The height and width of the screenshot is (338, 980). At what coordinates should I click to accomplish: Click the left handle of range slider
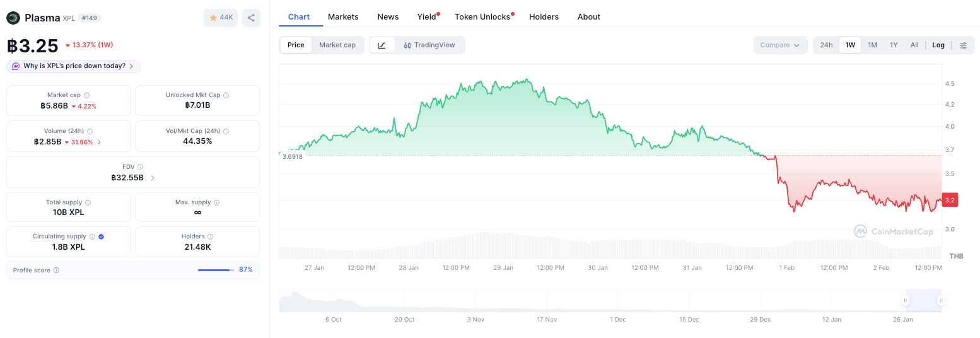pyautogui.click(x=906, y=301)
